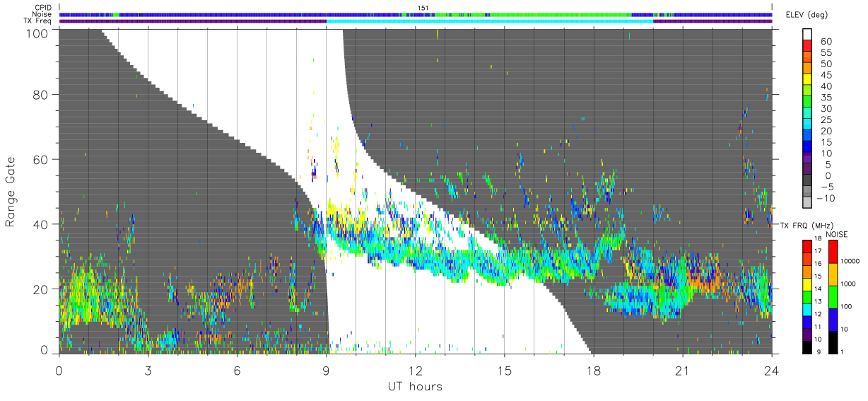Pick the white top swatch in ELEV colorbar

[x=807, y=34]
